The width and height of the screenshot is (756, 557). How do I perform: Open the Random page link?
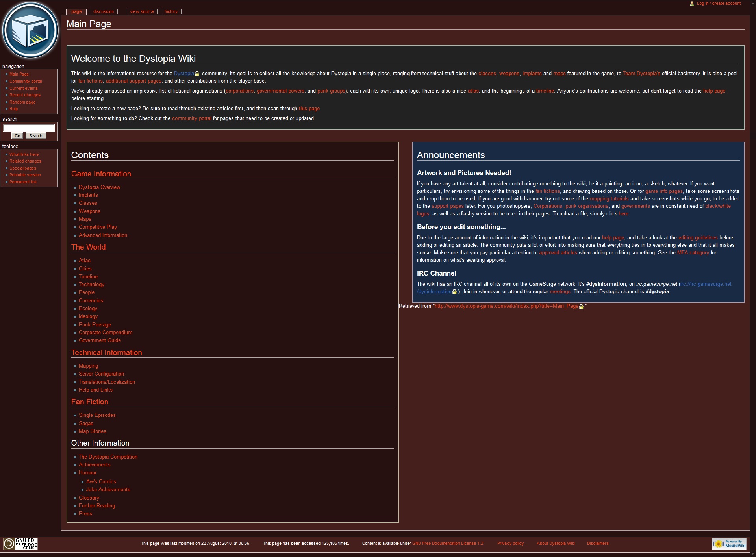[22, 102]
